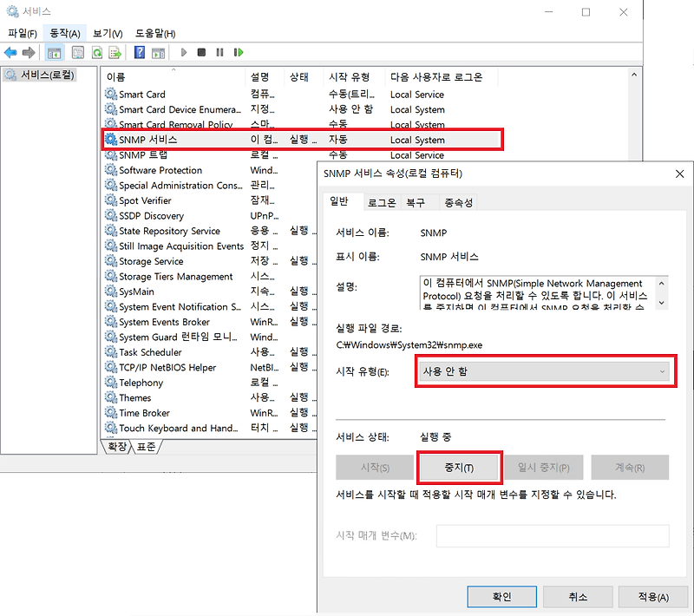Image resolution: width=694 pixels, height=616 pixels.
Task: Confirm settings with the 확인 button
Action: [x=502, y=597]
